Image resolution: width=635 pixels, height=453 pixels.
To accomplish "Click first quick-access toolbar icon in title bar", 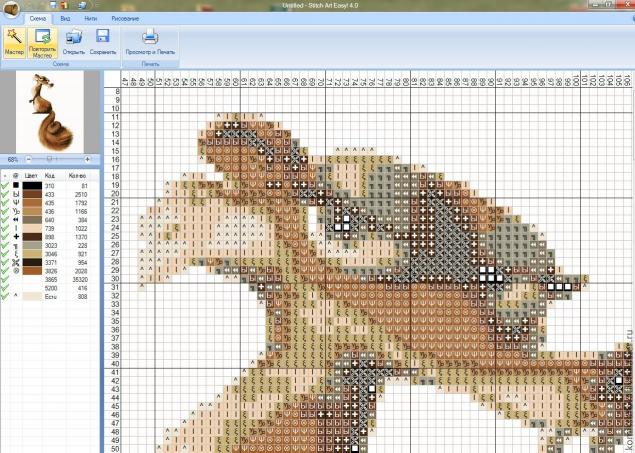I will tap(53, 5).
